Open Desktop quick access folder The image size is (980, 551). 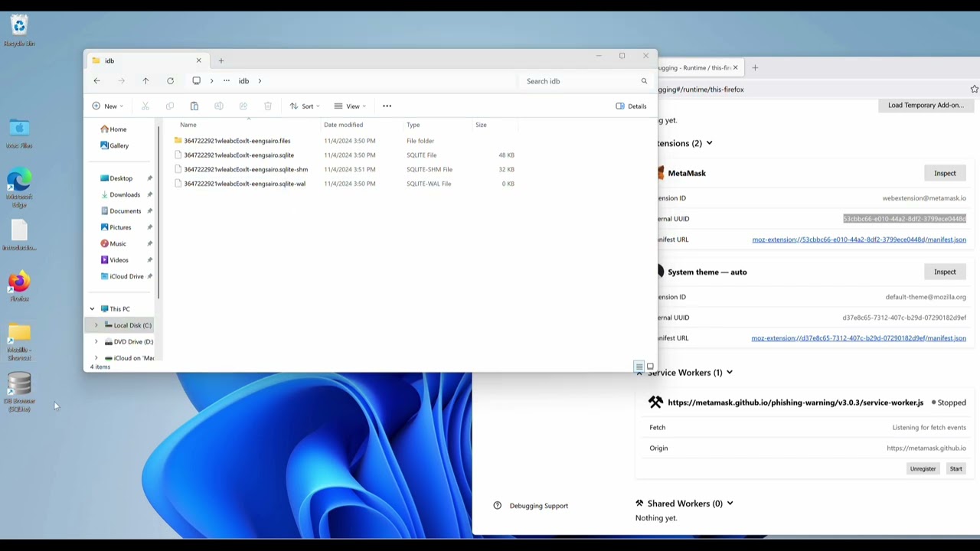[120, 178]
